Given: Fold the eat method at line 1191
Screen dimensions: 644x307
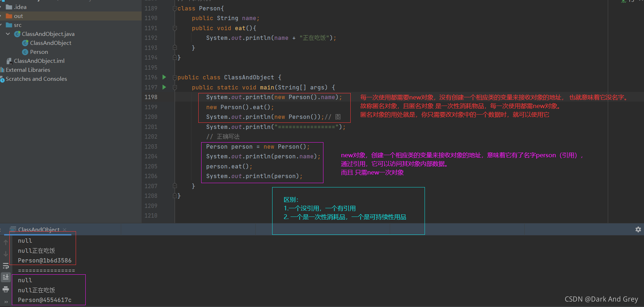Looking at the screenshot, I should click(x=175, y=28).
